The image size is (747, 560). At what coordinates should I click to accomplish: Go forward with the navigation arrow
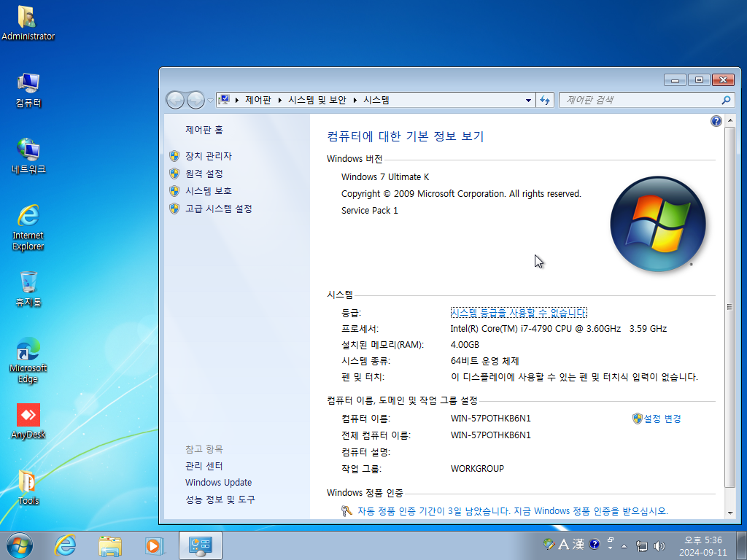[x=196, y=100]
